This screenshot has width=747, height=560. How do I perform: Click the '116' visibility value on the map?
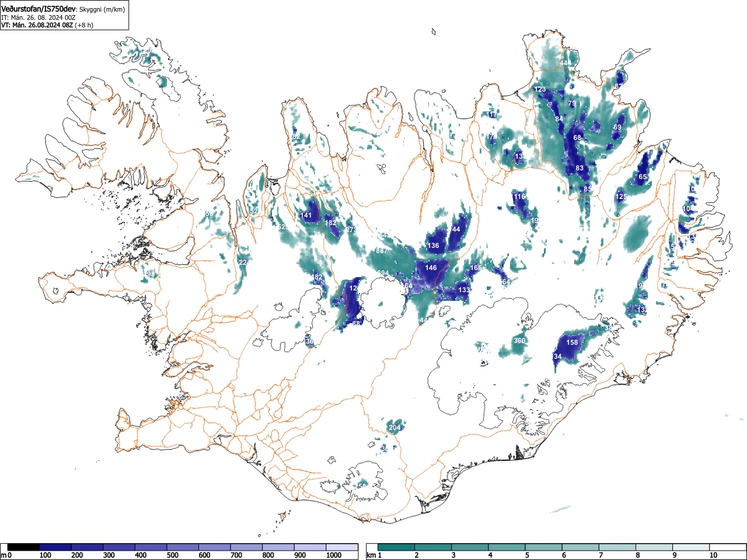click(x=520, y=197)
